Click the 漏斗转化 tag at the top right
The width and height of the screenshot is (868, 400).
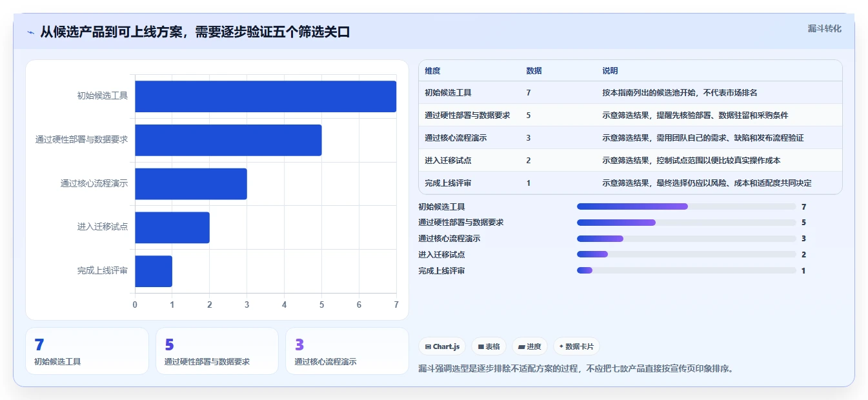coord(825,28)
